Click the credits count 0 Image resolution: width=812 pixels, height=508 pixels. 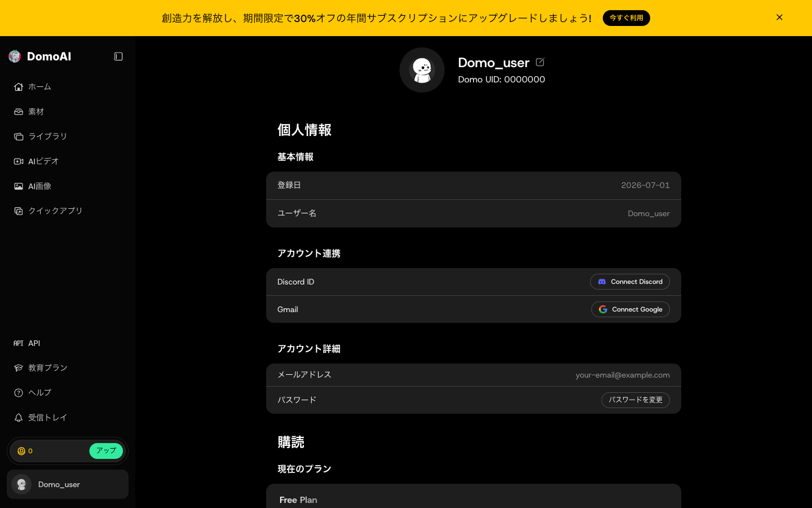click(x=30, y=451)
